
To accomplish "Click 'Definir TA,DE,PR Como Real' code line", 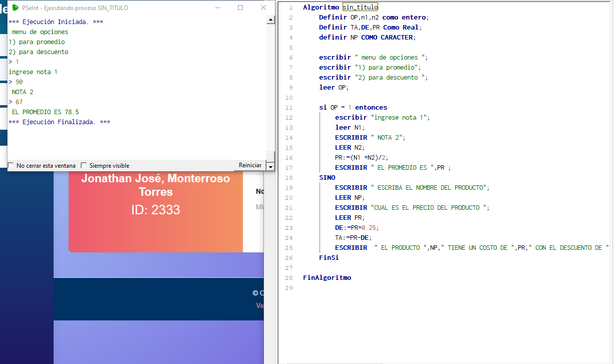I will (371, 27).
